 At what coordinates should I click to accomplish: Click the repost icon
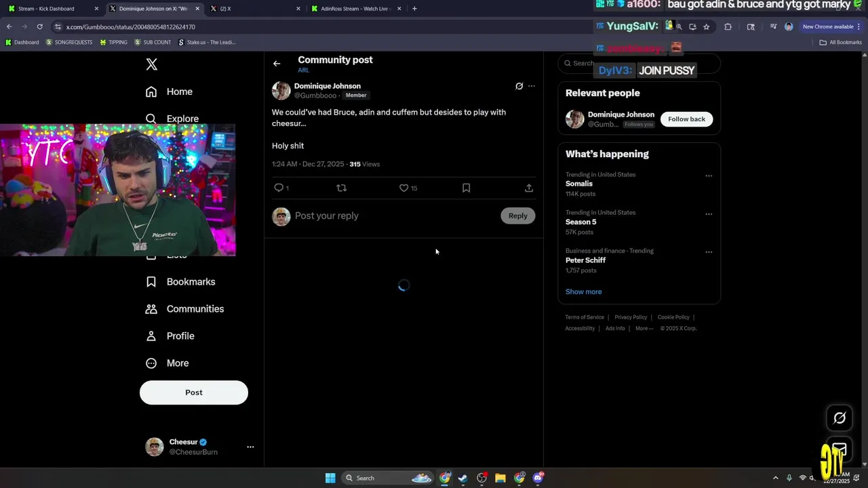pyautogui.click(x=342, y=188)
